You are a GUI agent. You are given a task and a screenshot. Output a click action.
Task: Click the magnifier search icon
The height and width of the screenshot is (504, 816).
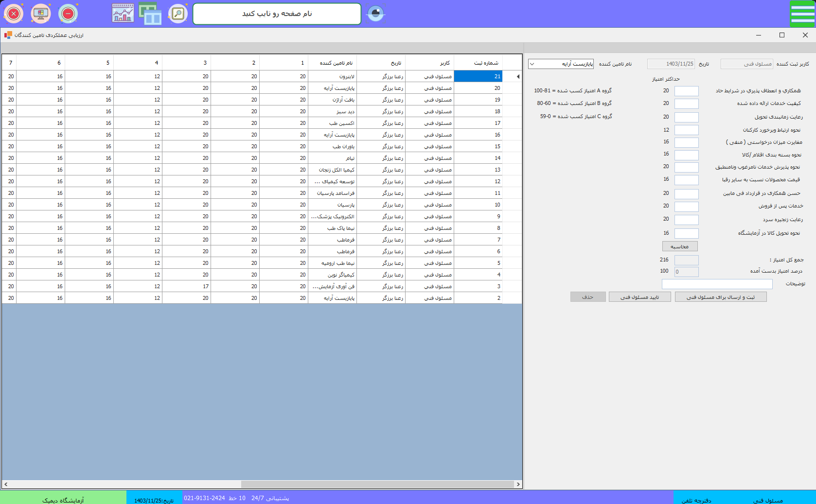tap(178, 14)
